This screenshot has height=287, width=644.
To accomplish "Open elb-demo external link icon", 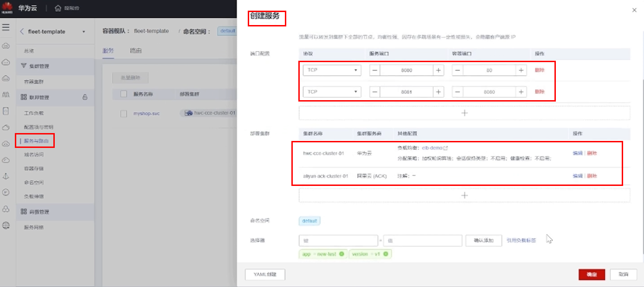I will [x=446, y=148].
